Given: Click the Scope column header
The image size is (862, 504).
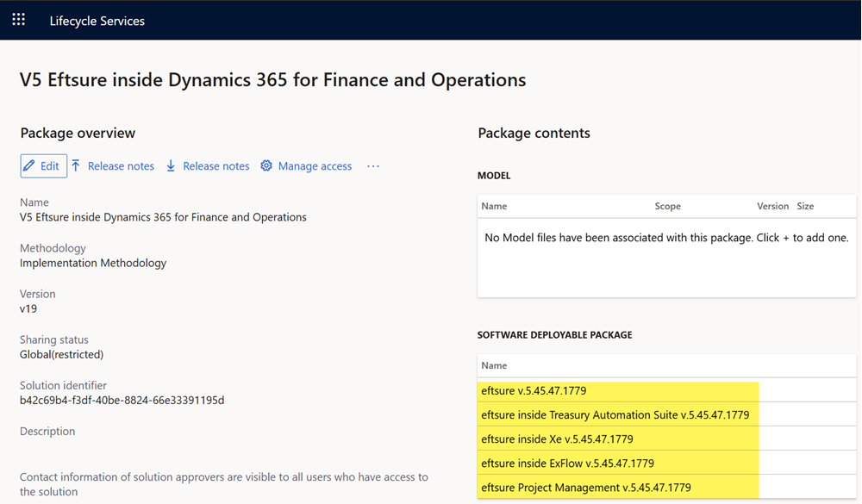Looking at the screenshot, I should tap(667, 206).
